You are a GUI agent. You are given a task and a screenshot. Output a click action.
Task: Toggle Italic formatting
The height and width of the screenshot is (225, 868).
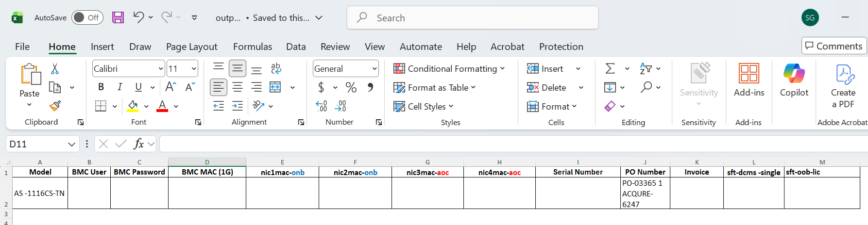(x=119, y=87)
